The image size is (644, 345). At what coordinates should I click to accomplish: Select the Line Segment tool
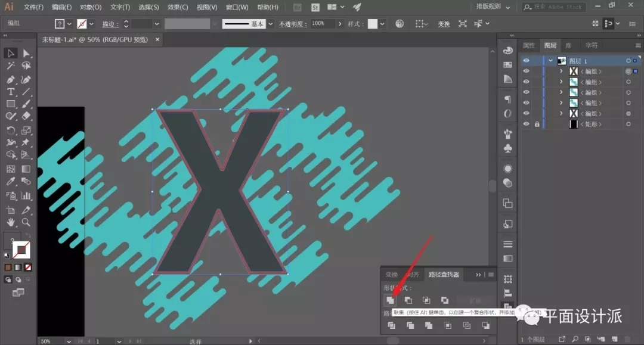[x=26, y=92]
